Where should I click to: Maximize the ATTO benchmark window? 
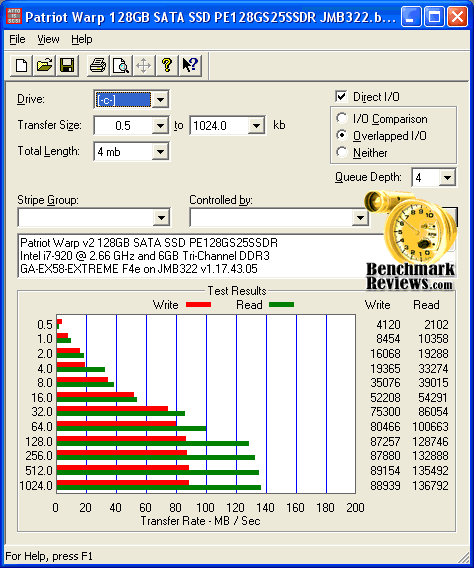coord(434,17)
